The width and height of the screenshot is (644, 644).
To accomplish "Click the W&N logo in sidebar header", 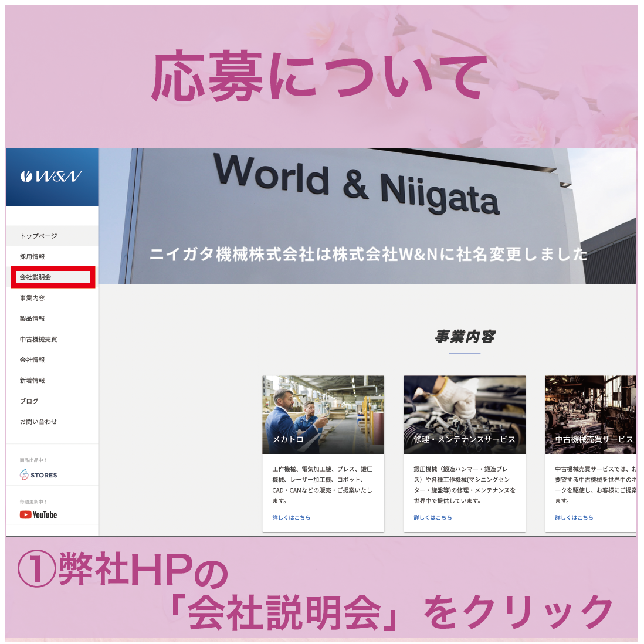I will 51,177.
